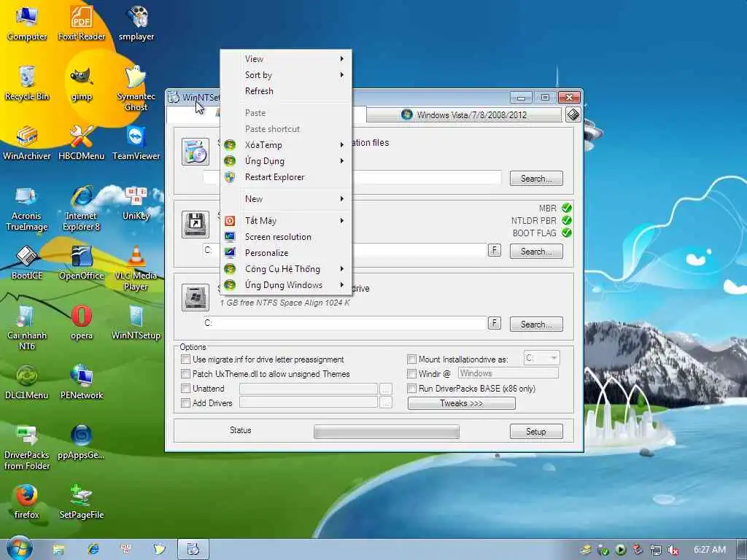Expand Ứng Dụng Windows submenu
Image resolution: width=747 pixels, height=560 pixels.
pos(286,285)
